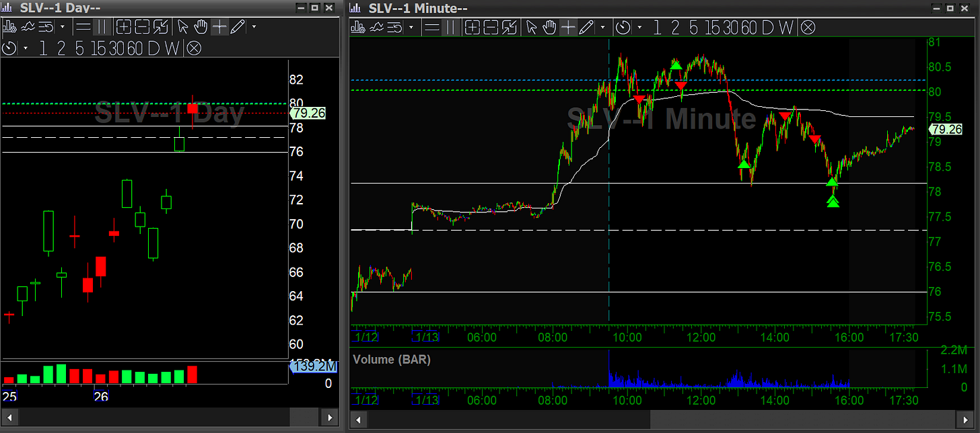Open dropdown beside the clock in 1 Minute window
This screenshot has height=433, width=980.
(639, 27)
